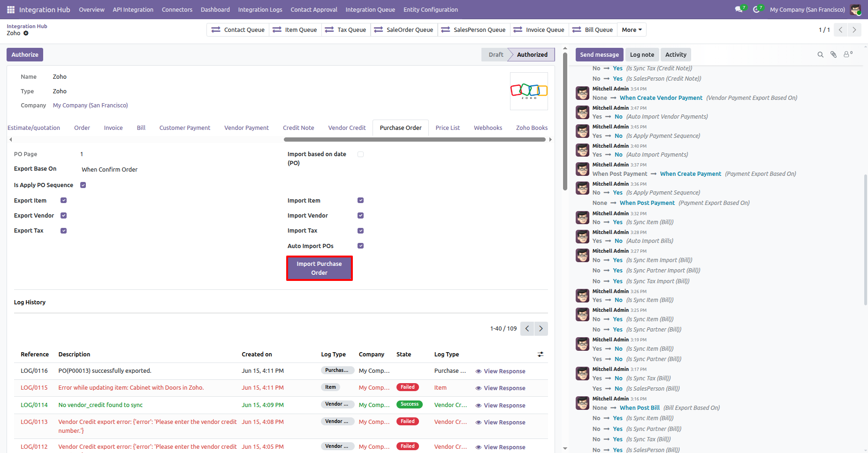Viewport: 868px width, 453px height.
Task: Switch to the Vendor Payment tab
Action: (x=246, y=128)
